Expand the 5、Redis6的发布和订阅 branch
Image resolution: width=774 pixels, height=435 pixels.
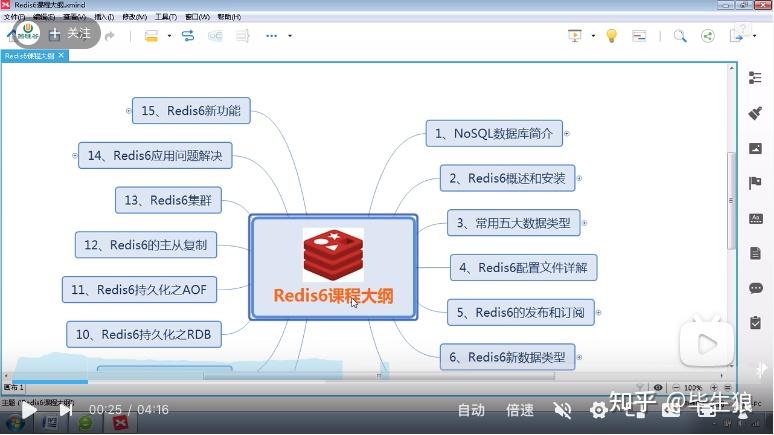[x=599, y=313]
